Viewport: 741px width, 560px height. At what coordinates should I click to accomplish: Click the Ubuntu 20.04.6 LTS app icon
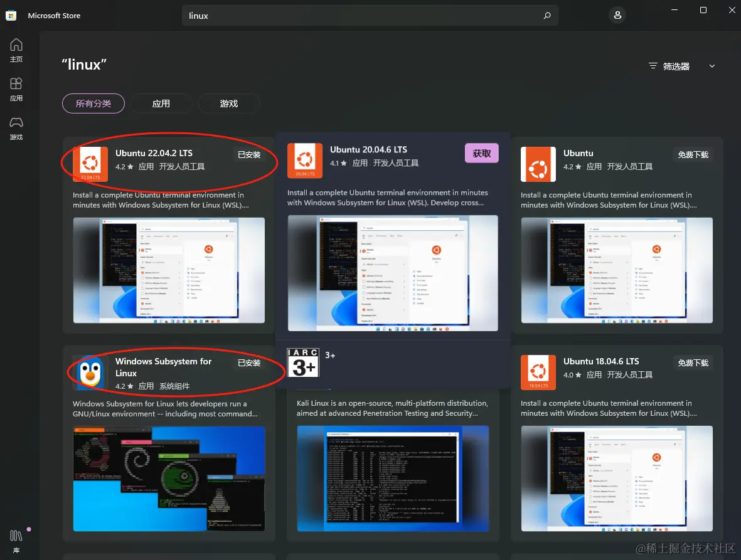pyautogui.click(x=305, y=161)
